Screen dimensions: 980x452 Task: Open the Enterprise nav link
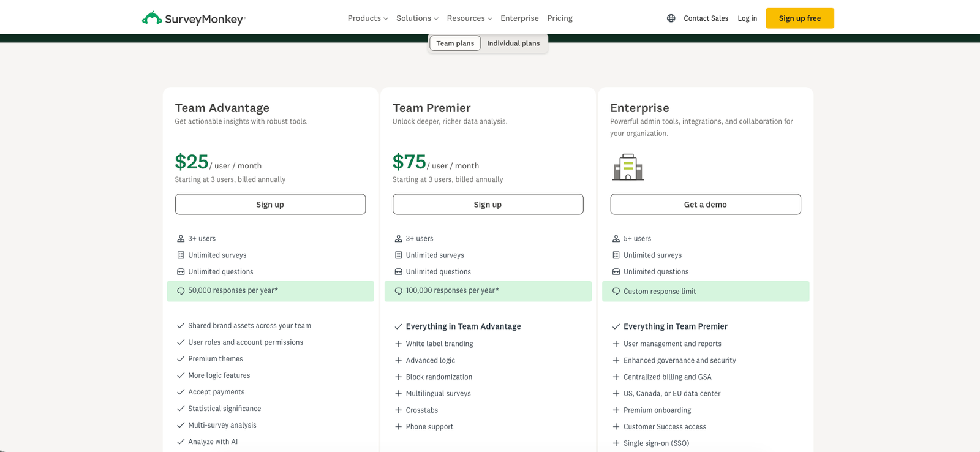pyautogui.click(x=519, y=18)
